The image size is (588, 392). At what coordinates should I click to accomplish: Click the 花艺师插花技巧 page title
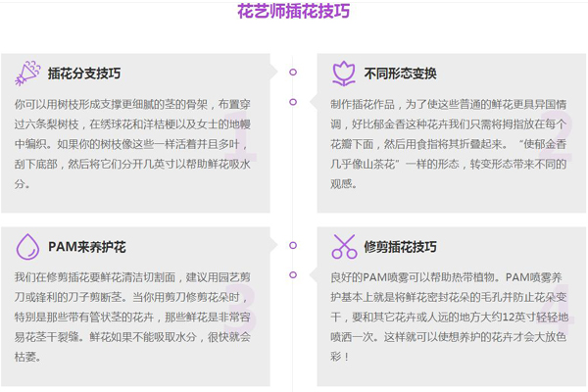coord(293,12)
